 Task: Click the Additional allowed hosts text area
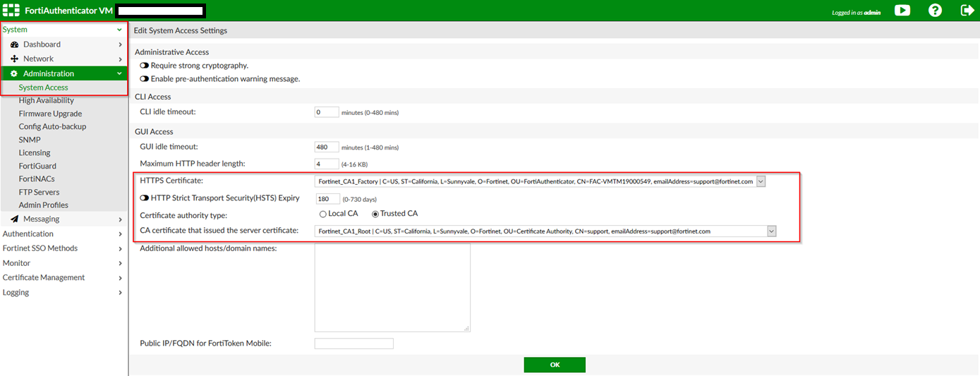(x=392, y=287)
